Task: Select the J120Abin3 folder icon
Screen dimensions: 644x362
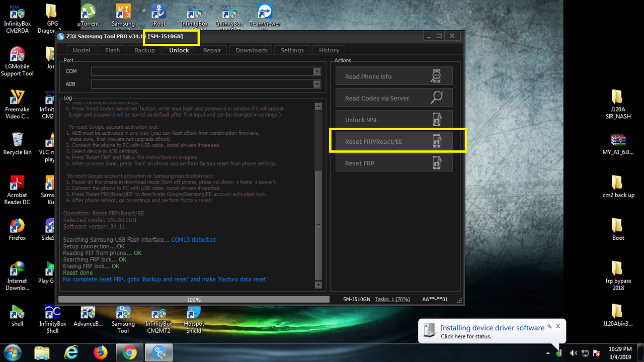Action: coord(618,315)
